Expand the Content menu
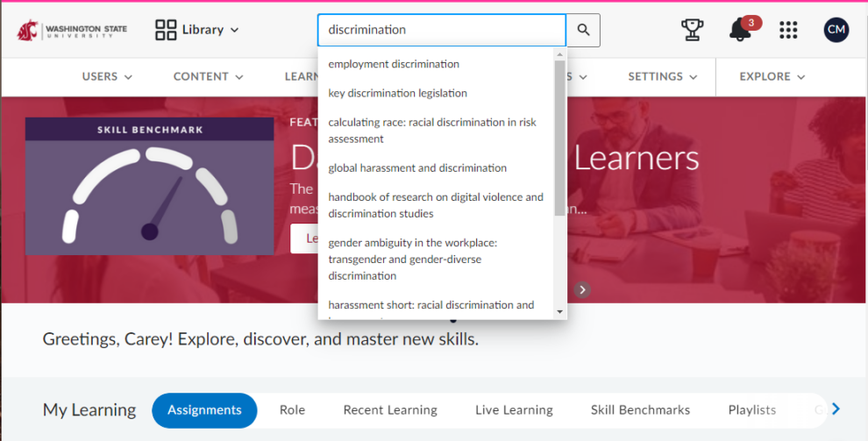Image resolution: width=868 pixels, height=441 pixels. 208,76
